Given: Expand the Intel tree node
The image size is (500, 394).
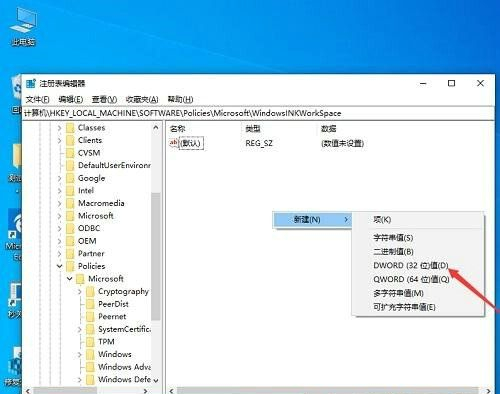Looking at the screenshot, I should tap(59, 191).
